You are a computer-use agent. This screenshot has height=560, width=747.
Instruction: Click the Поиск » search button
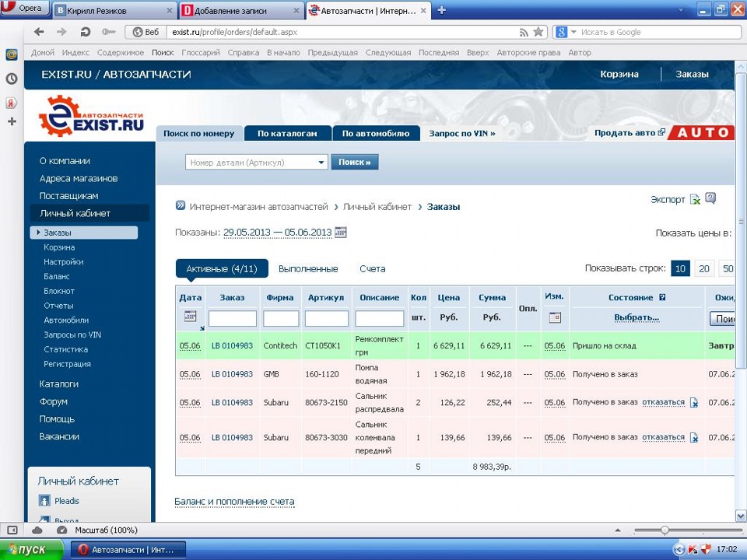click(x=355, y=162)
